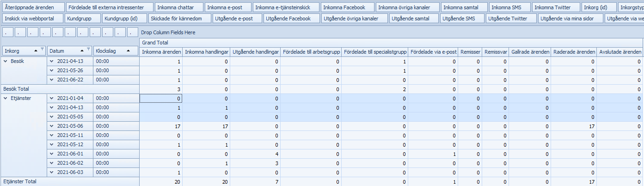Select the Inkomna Twitter field

point(555,7)
